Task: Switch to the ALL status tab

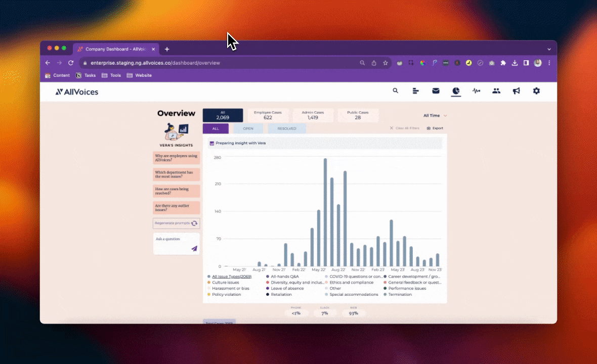Action: [216, 128]
